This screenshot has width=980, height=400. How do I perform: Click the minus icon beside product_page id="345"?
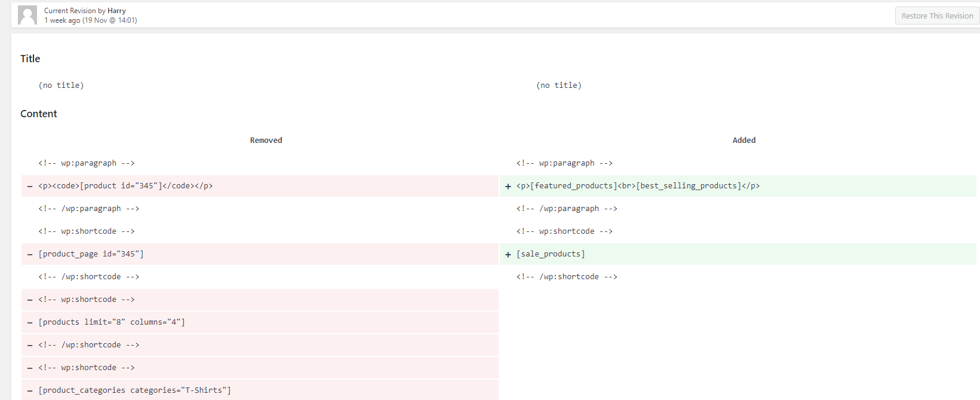[x=30, y=255]
